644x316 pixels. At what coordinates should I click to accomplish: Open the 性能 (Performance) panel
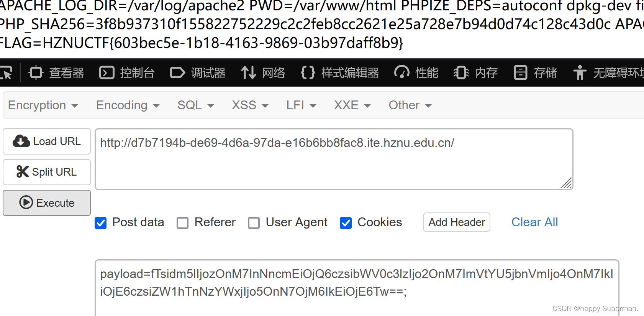[x=416, y=72]
